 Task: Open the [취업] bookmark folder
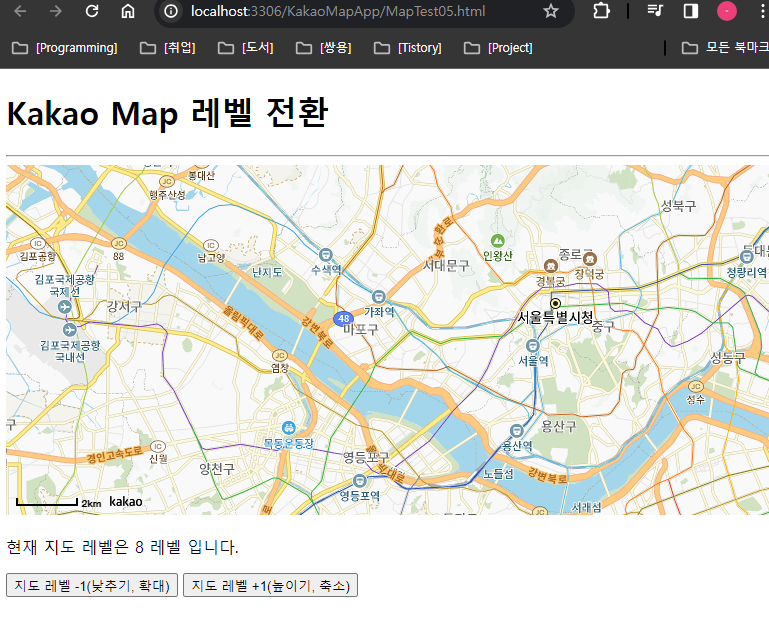(x=168, y=48)
